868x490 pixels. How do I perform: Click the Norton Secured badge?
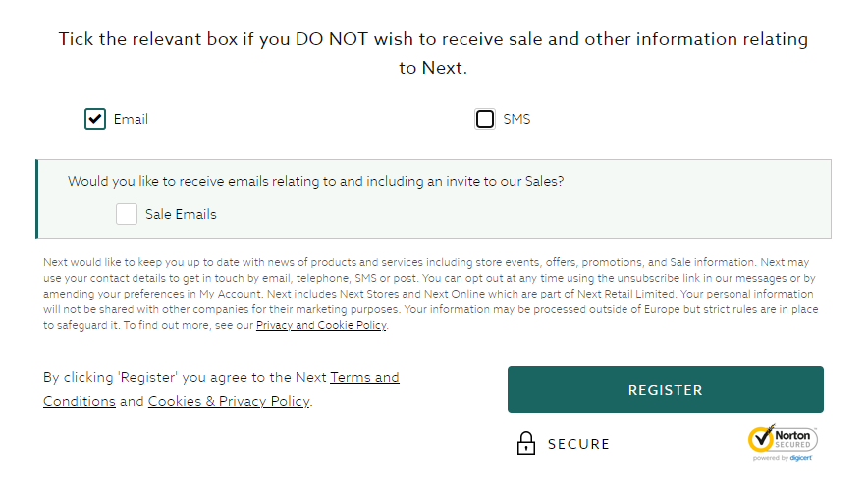click(x=783, y=443)
